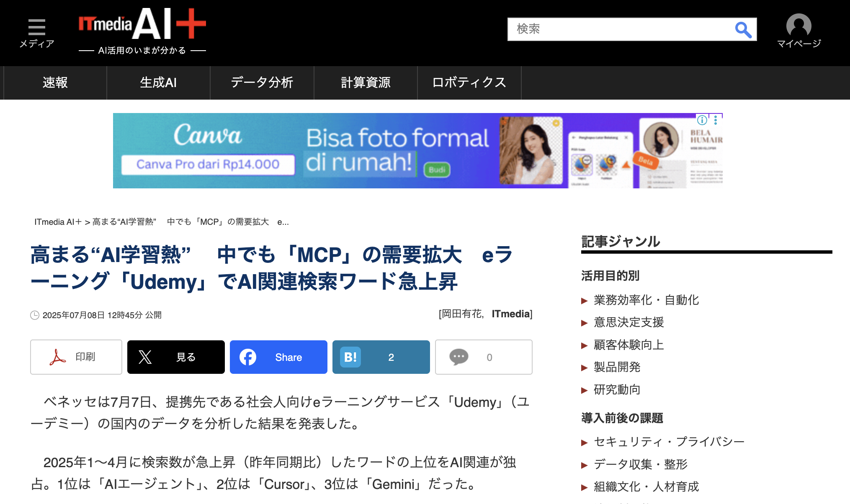
Task: Click Hatena bookmark count 2
Action: [381, 357]
